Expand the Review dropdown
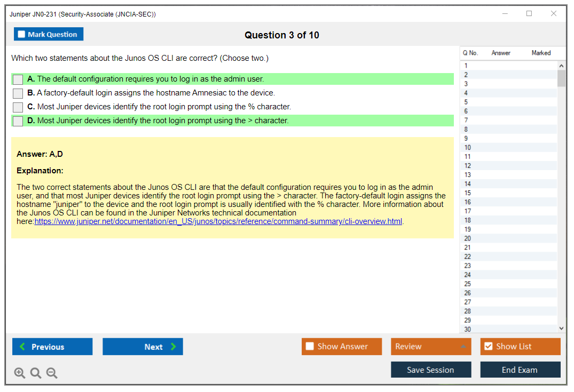The height and width of the screenshot is (392, 574). [463, 347]
